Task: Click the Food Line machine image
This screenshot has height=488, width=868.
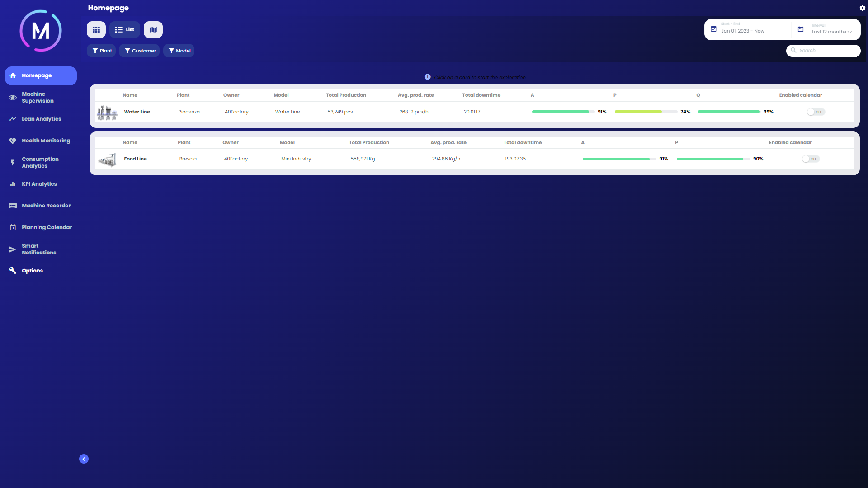Action: point(107,160)
